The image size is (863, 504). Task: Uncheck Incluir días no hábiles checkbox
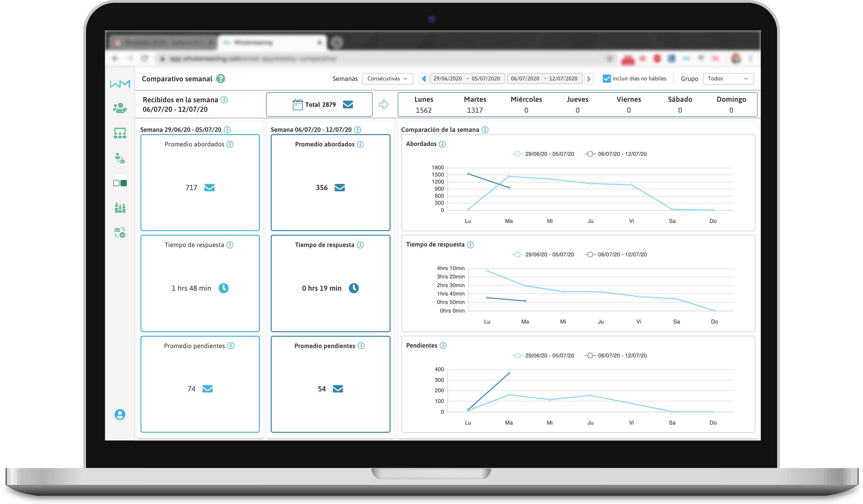tap(606, 79)
